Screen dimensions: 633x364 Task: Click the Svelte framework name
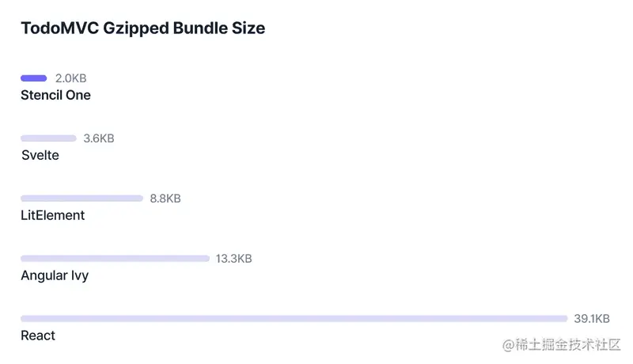click(40, 155)
